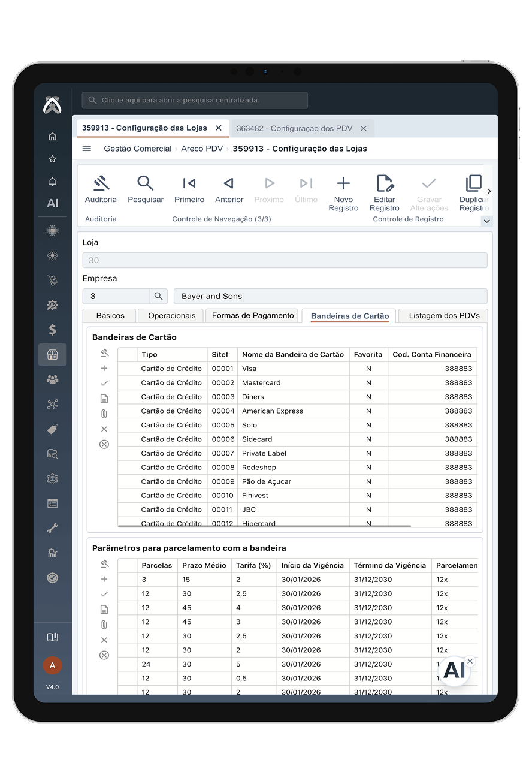Screen dimensions: 532x784
Task: Click checkmark confirm icon beside Parâmetros para parcelamento grid
Action: (x=104, y=594)
